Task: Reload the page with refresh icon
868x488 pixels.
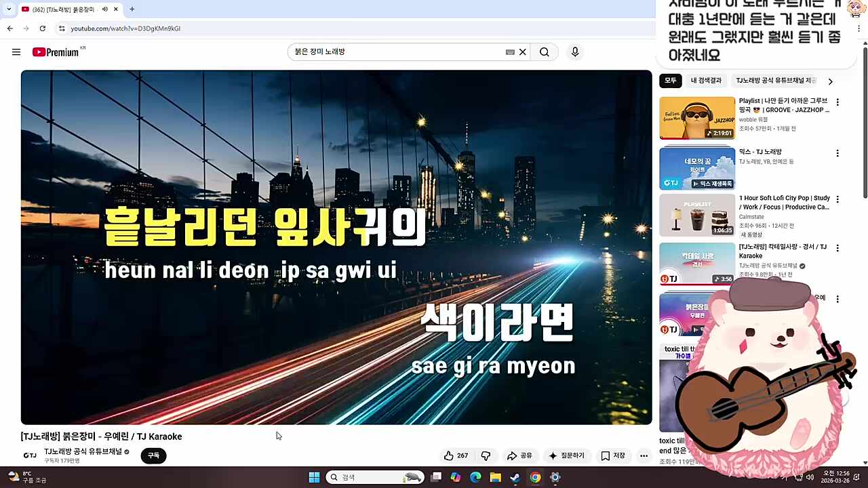Action: [x=42, y=28]
